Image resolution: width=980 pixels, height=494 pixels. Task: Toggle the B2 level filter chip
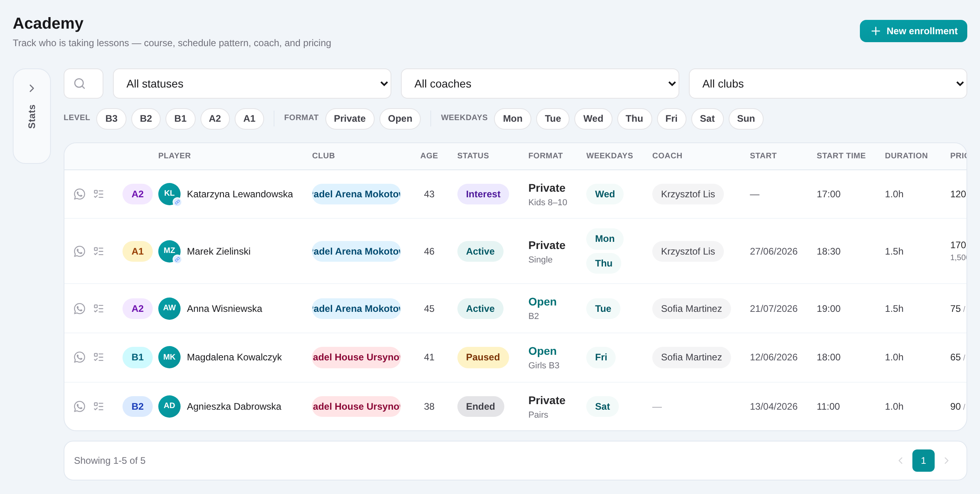146,119
